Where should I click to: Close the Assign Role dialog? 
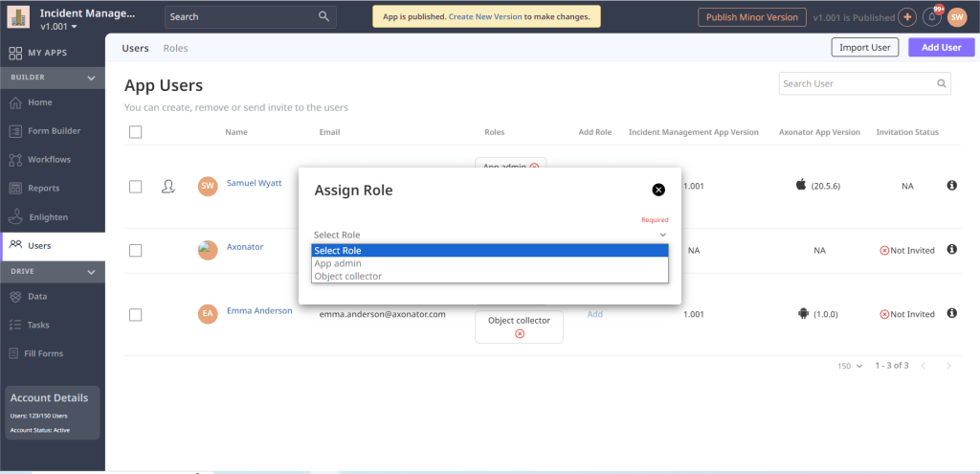[658, 190]
